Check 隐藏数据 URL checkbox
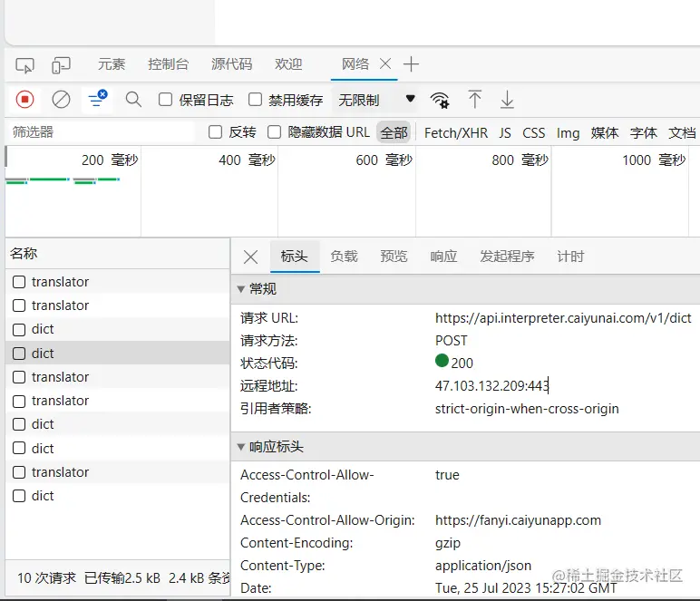 274,132
